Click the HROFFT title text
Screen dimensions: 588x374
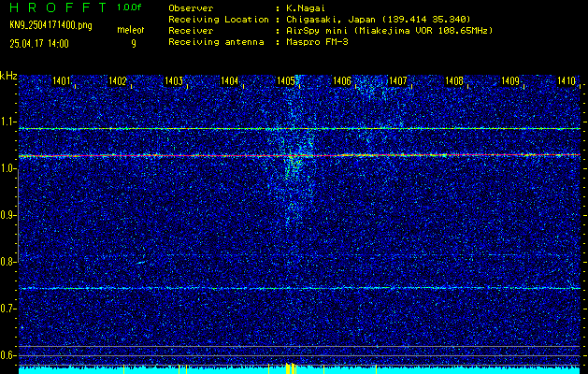57,7
